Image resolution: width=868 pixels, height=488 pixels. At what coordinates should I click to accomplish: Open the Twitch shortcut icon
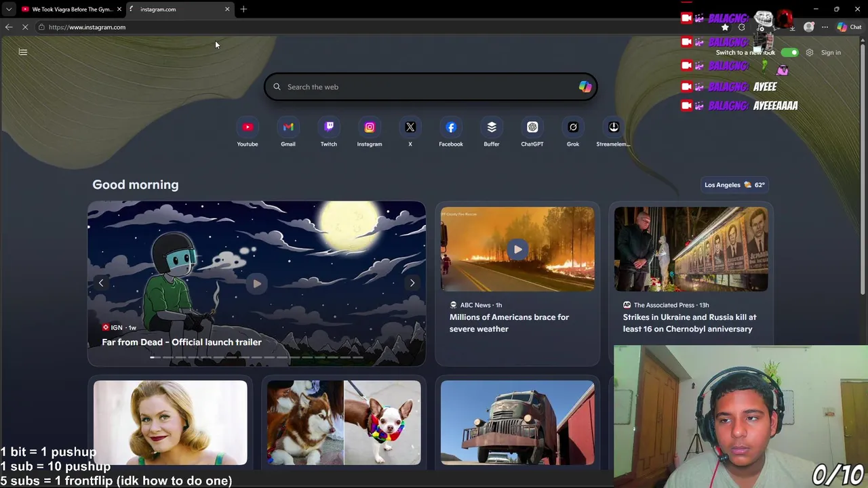pyautogui.click(x=329, y=127)
